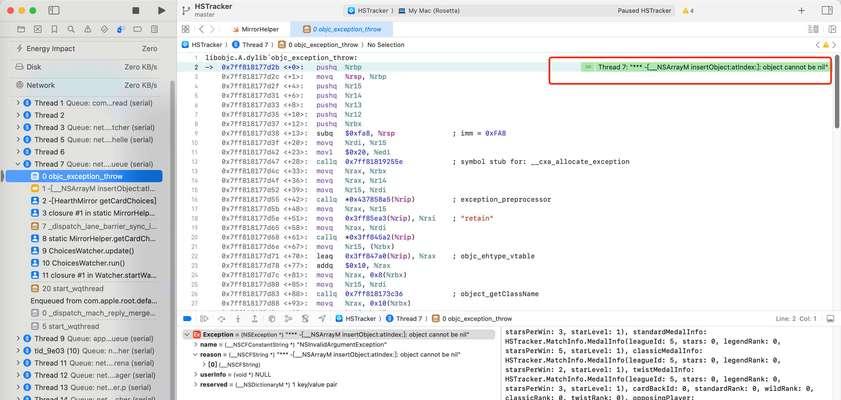This screenshot has height=400, width=841.
Task: Select the Debug navigator icon
Action: [x=121, y=29]
